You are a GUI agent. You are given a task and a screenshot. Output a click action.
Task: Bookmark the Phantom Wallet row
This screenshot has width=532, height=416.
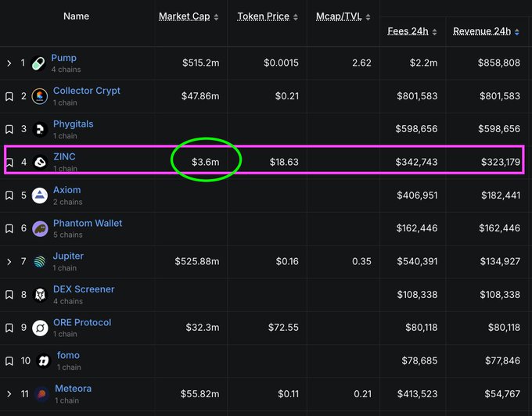point(9,228)
